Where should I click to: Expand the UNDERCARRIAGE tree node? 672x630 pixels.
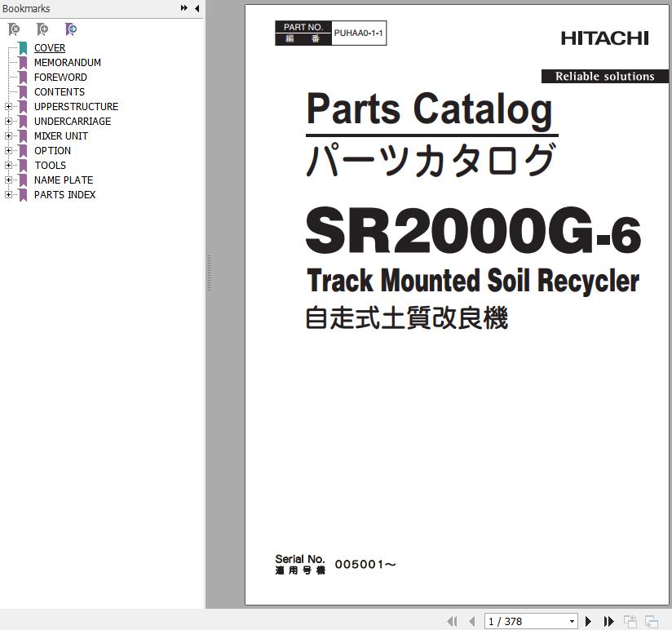8,122
